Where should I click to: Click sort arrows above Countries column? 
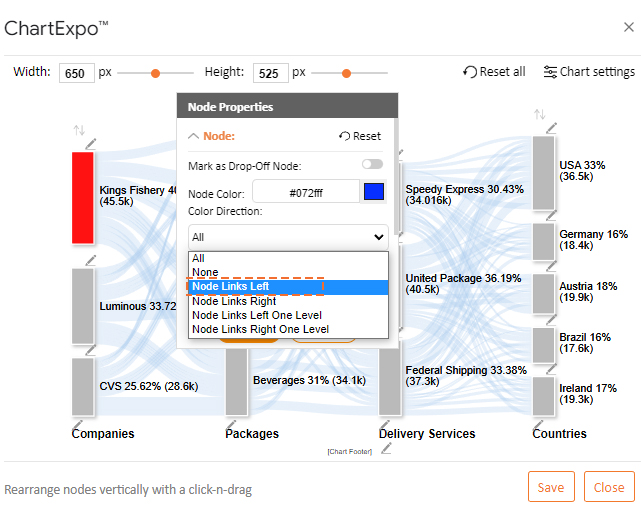coord(540,115)
